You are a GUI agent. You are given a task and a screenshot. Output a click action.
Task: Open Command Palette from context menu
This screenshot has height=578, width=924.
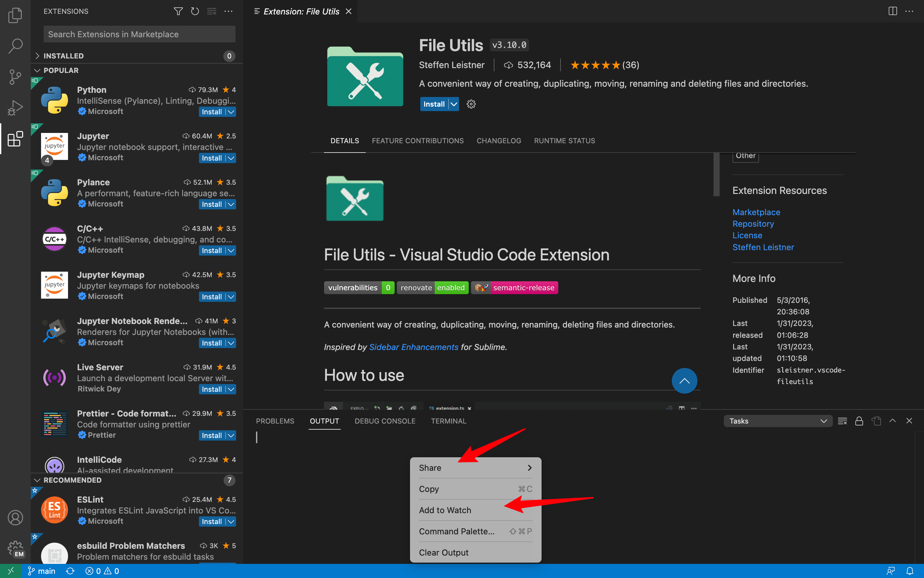(x=475, y=531)
